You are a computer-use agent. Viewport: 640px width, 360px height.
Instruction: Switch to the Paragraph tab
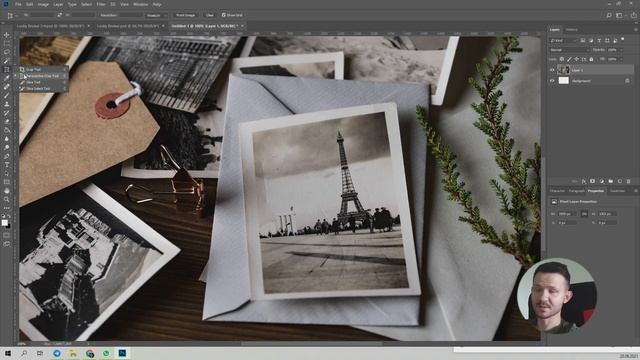point(576,191)
